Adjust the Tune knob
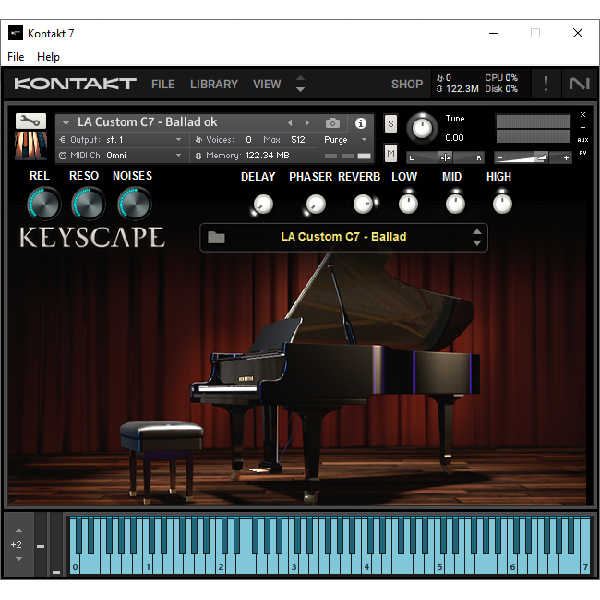The image size is (600, 600). point(422,129)
